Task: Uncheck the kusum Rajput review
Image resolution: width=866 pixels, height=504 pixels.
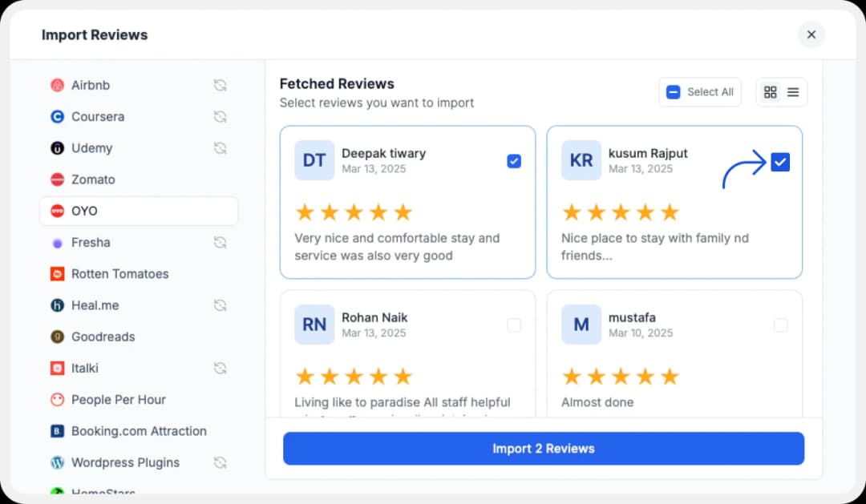Action: (780, 161)
